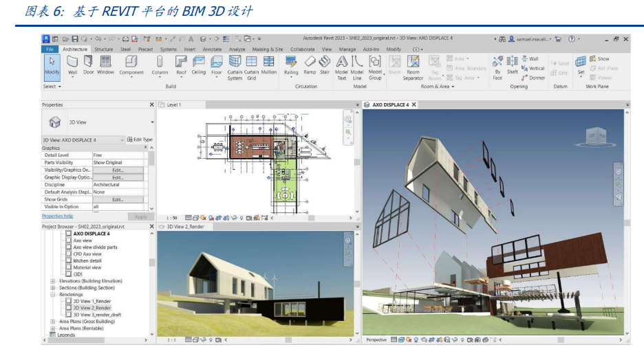This screenshot has height=347, width=644.
Task: Click Edit for Show Grids
Action: pyautogui.click(x=118, y=200)
